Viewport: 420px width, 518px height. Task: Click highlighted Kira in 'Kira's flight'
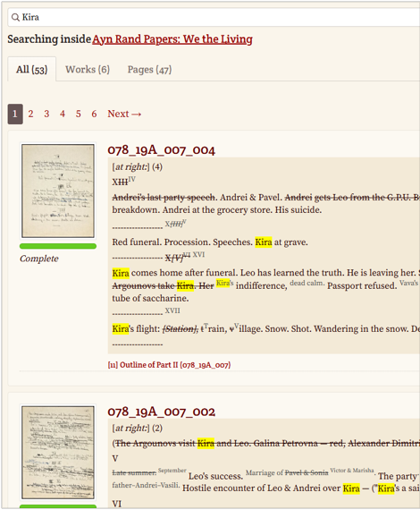point(121,329)
